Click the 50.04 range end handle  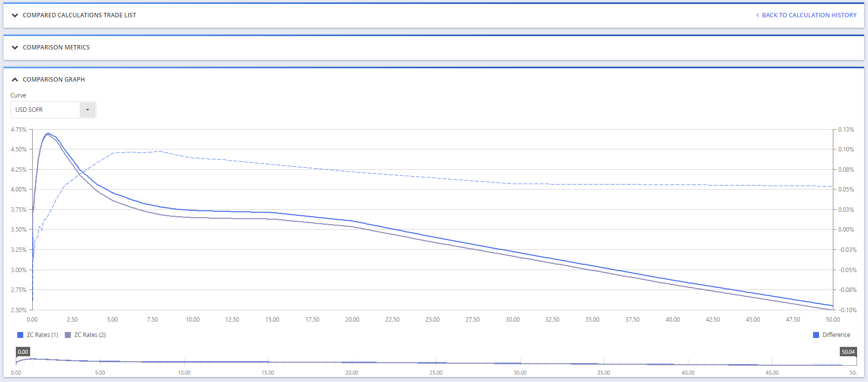[x=848, y=352]
